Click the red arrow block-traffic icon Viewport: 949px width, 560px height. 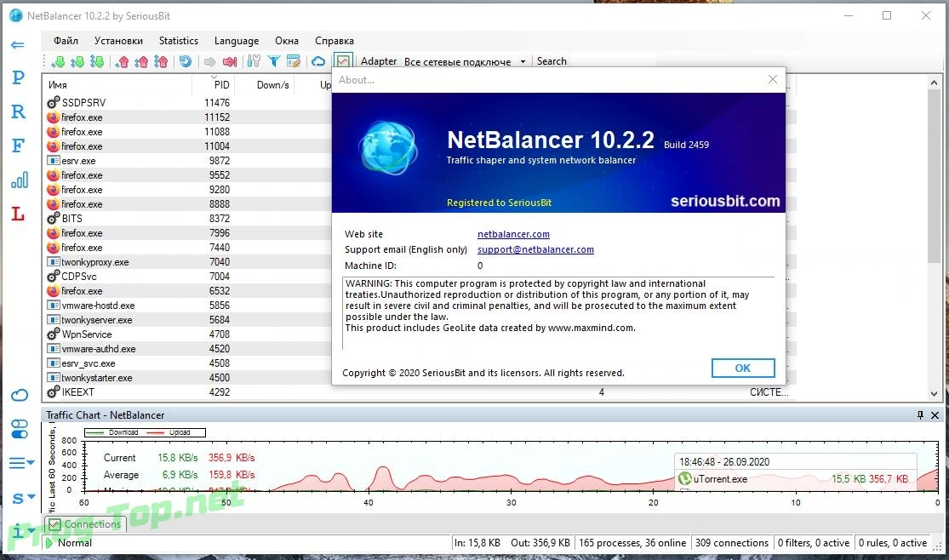(230, 61)
